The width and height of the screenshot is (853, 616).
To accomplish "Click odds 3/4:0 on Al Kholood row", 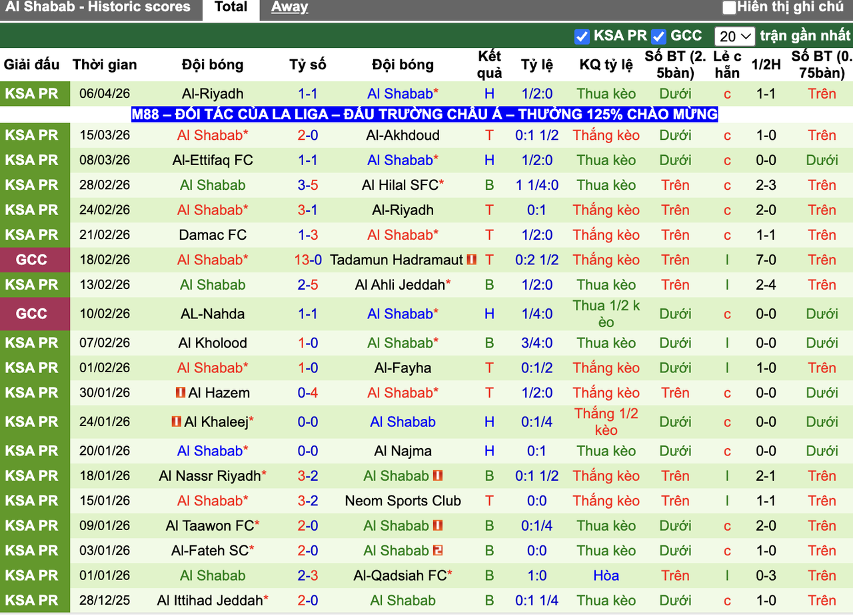I will pyautogui.click(x=537, y=343).
